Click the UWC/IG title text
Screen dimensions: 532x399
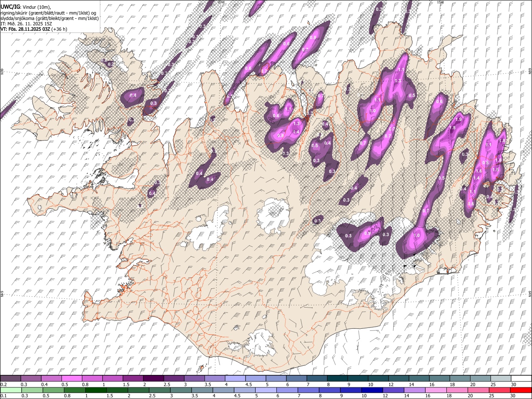pyautogui.click(x=10, y=7)
